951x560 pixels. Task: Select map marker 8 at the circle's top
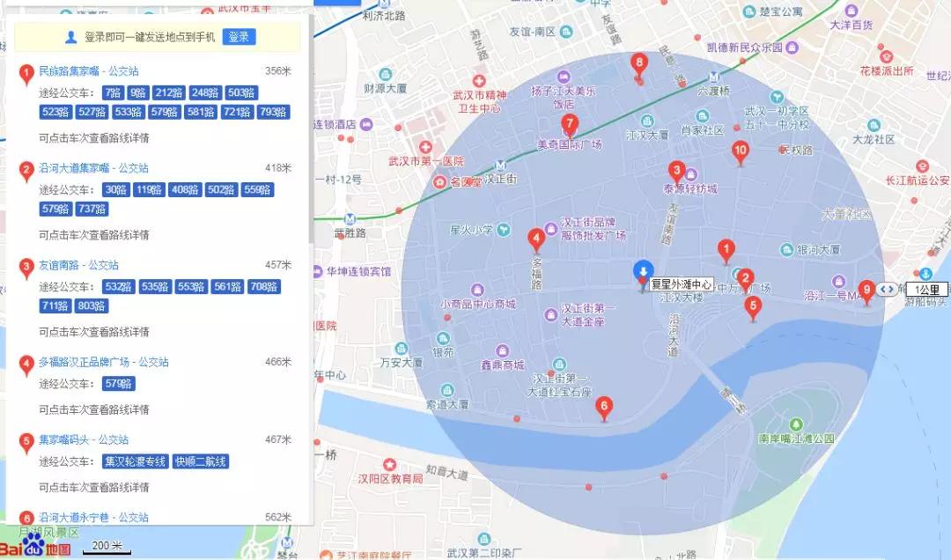[x=638, y=63]
